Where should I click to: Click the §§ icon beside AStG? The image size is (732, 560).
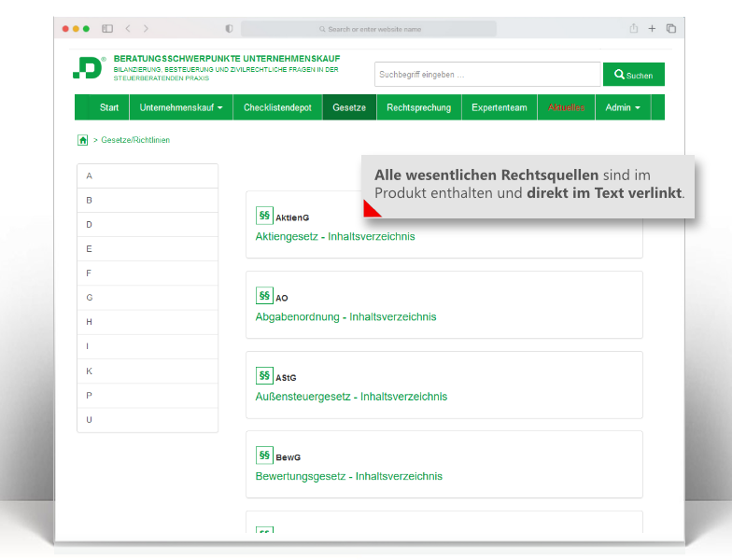pyautogui.click(x=264, y=375)
